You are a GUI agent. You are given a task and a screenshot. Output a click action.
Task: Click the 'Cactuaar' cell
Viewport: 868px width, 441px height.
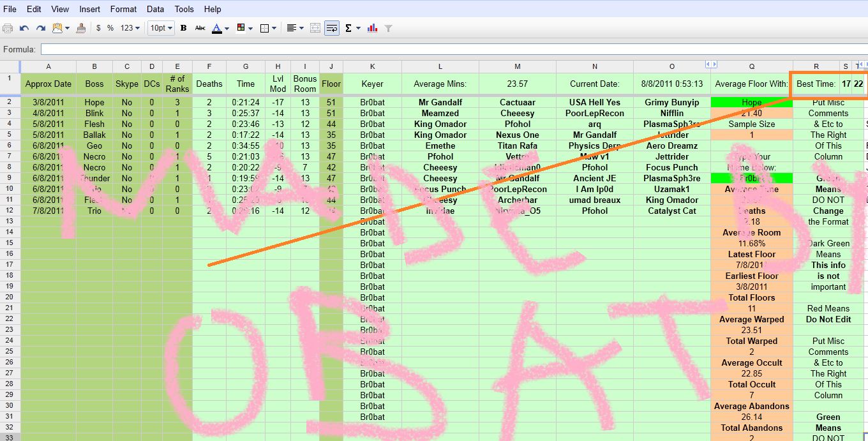(x=518, y=103)
